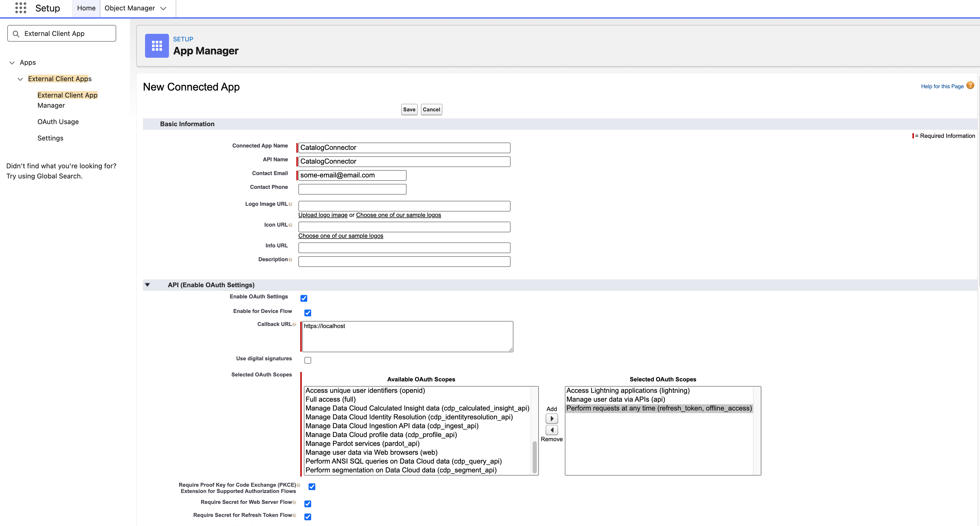980x526 pixels.
Task: Click the Remove arrow for selected scopes
Action: (552, 430)
